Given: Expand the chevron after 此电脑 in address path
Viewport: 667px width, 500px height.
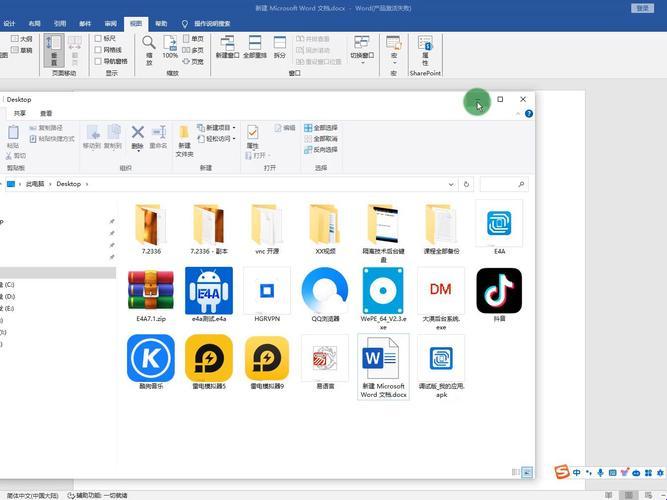Looking at the screenshot, I should coord(50,184).
